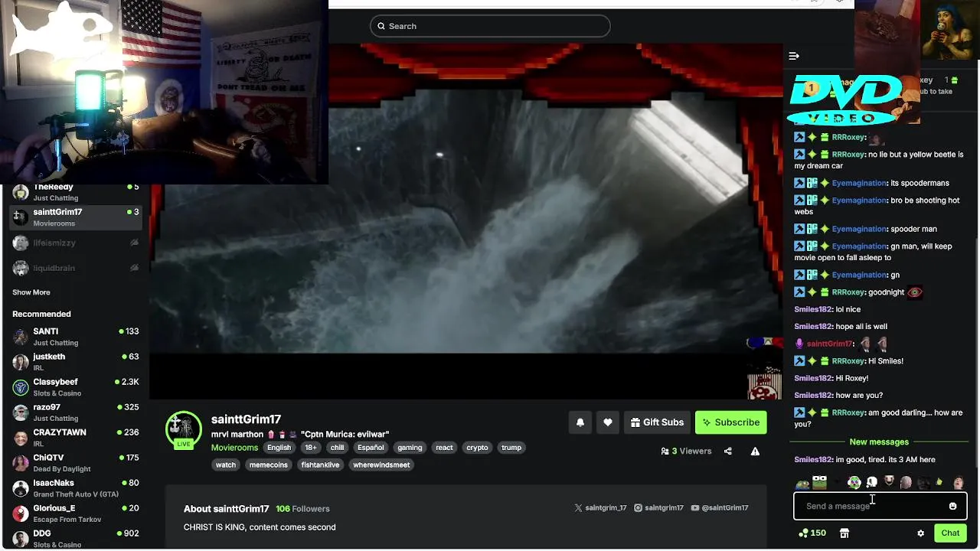Open the share icon next to Viewers

click(x=728, y=452)
